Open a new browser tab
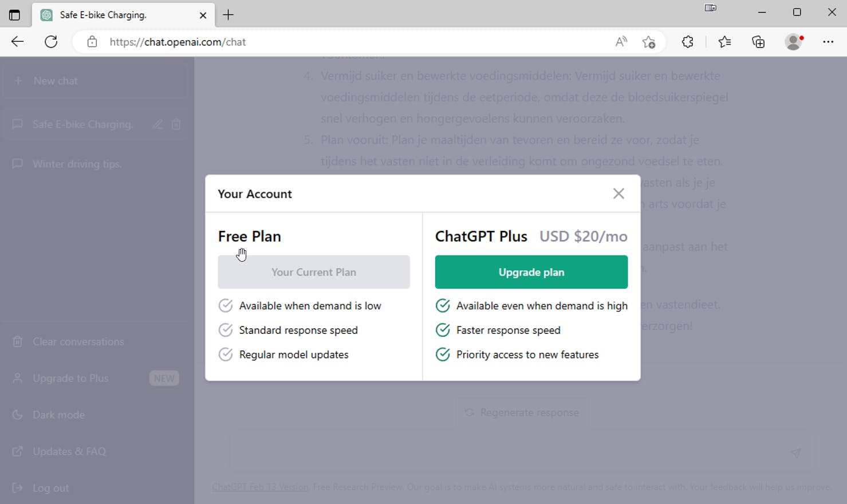Image resolution: width=847 pixels, height=504 pixels. [x=229, y=15]
